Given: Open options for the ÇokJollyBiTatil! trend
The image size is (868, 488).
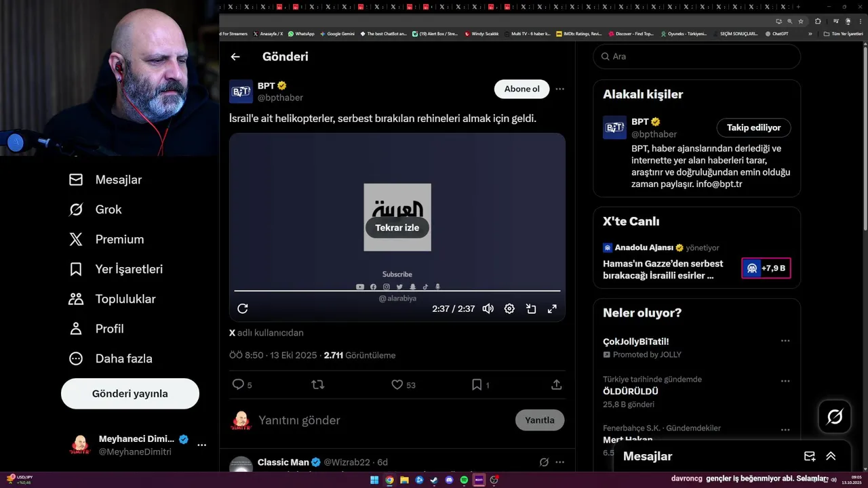Looking at the screenshot, I should pos(785,341).
